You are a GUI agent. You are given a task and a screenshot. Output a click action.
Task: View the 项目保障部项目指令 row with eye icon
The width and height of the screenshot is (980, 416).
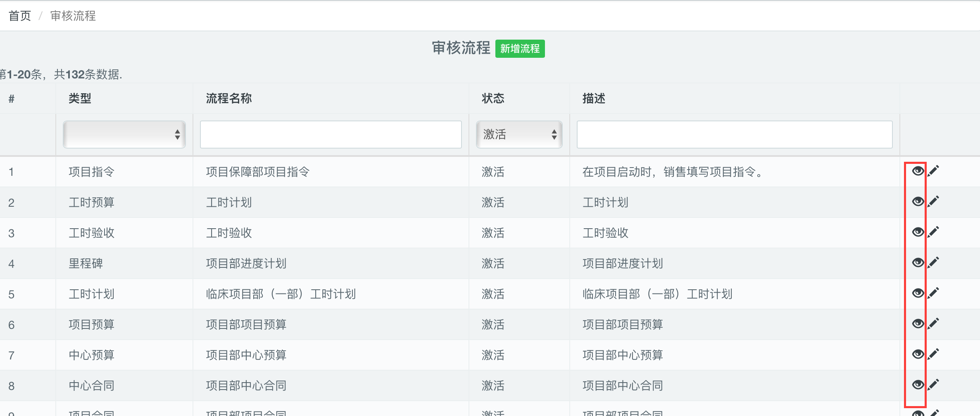click(918, 171)
